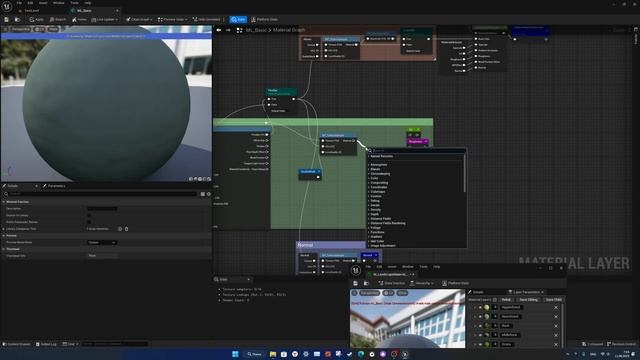Click the Home toolbar button

(x=79, y=19)
